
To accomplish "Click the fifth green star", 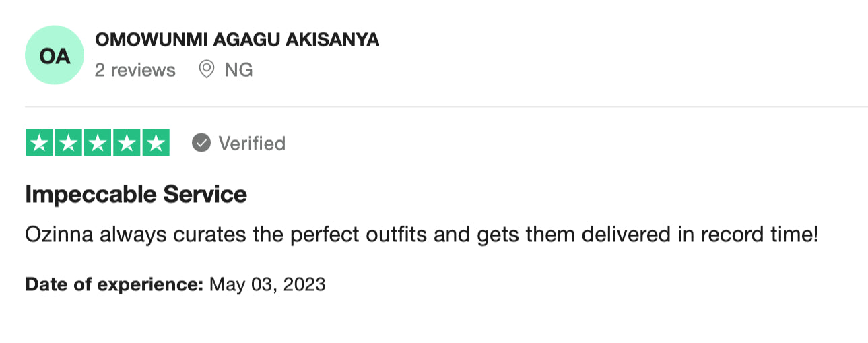I will (156, 143).
